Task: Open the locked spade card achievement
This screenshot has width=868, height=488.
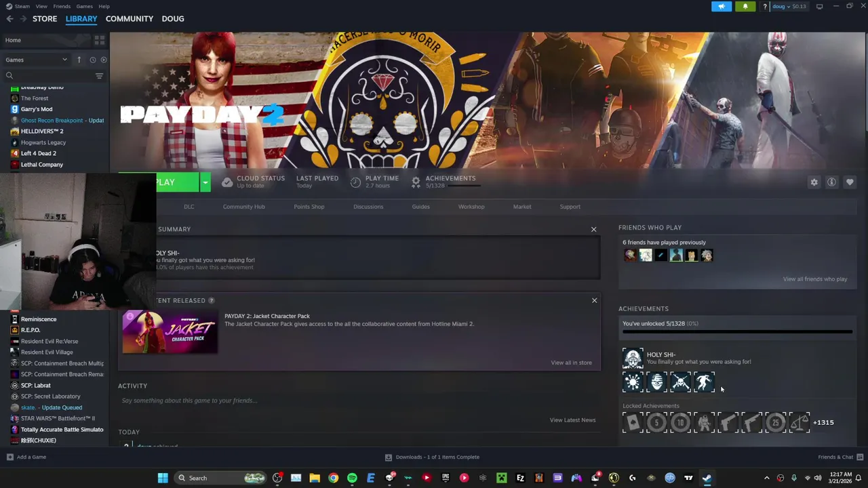Action: click(x=633, y=422)
